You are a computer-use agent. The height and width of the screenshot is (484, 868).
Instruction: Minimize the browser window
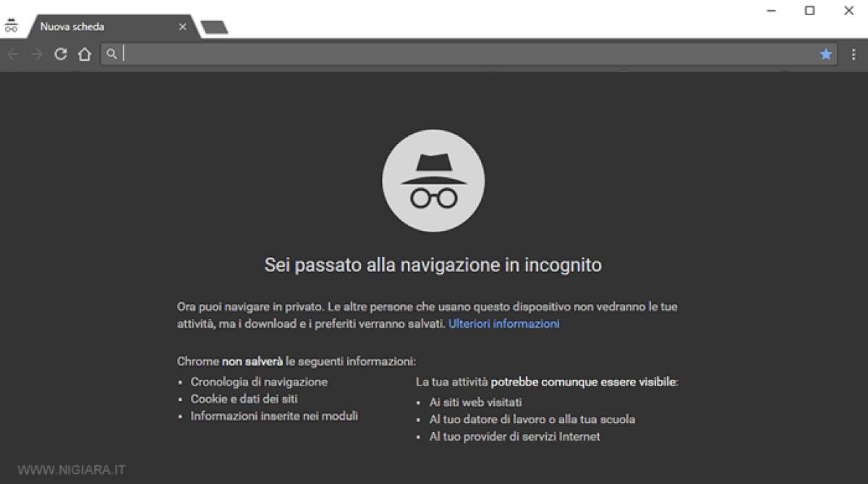(772, 11)
